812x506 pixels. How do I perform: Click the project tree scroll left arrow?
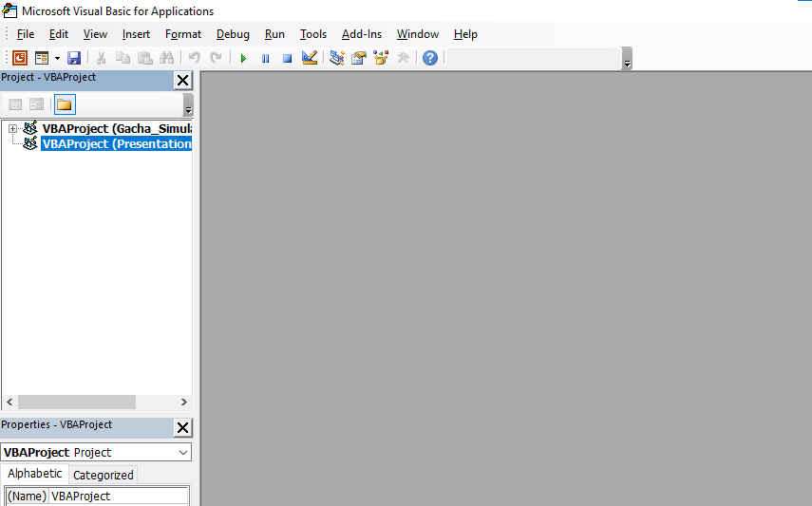(x=9, y=402)
